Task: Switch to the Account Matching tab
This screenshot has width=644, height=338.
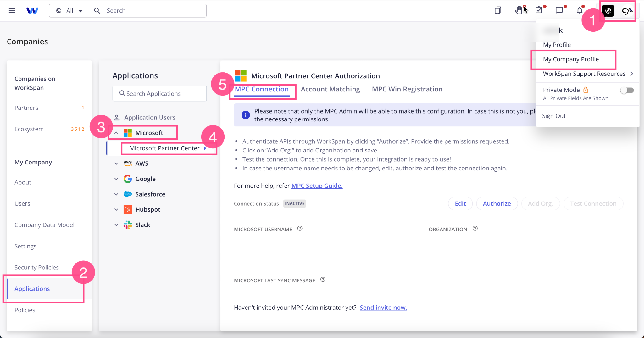Action: click(x=330, y=89)
